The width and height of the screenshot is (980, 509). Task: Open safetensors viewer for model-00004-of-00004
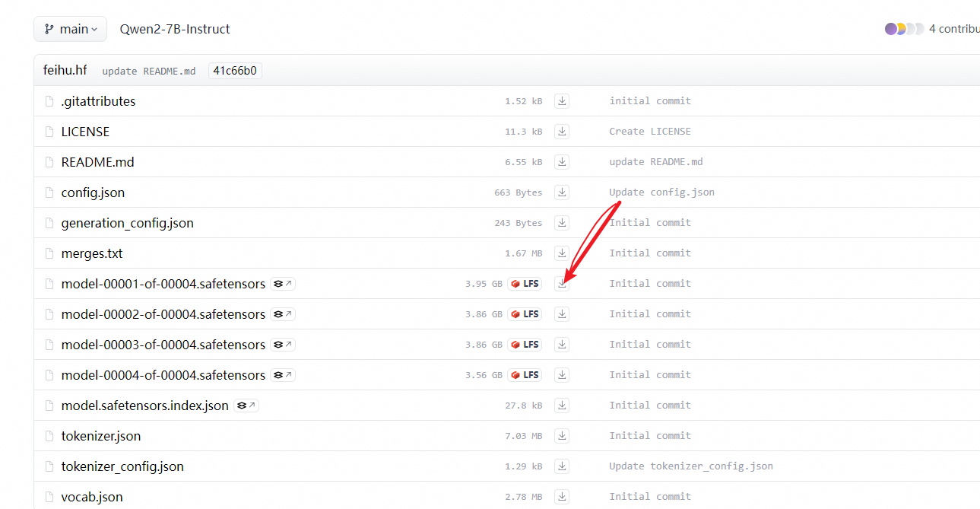[283, 375]
